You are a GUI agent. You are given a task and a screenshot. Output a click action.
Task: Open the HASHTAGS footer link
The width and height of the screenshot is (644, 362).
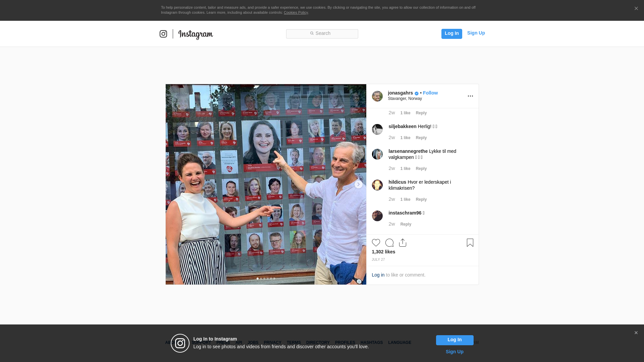click(372, 343)
